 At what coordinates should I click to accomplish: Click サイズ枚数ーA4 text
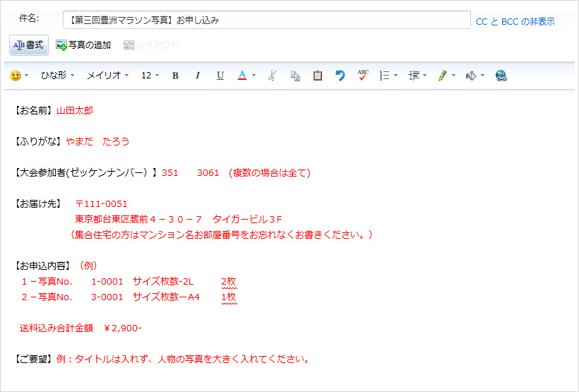pyautogui.click(x=166, y=297)
